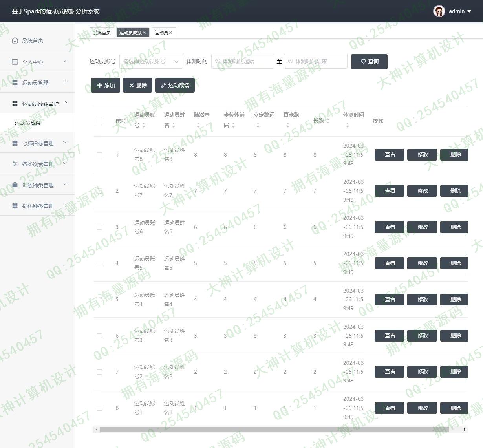The width and height of the screenshot is (483, 448).
Task: Check the checkbox for row 4
Action: (99, 263)
